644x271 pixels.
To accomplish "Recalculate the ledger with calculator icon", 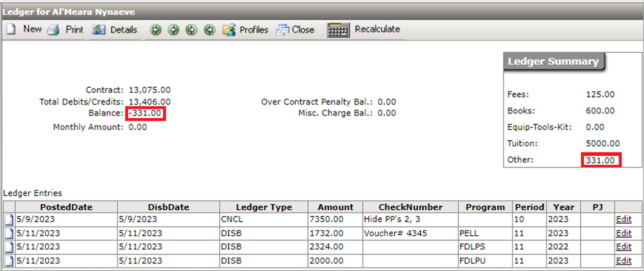I will 364,29.
